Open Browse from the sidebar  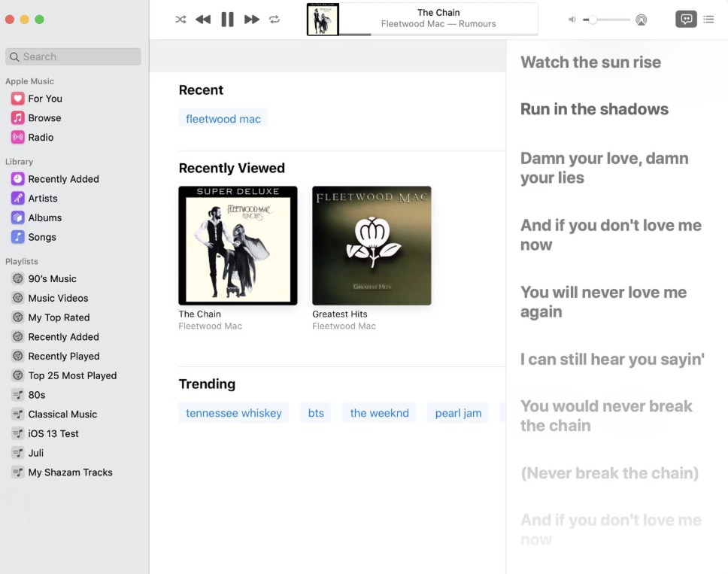[44, 117]
